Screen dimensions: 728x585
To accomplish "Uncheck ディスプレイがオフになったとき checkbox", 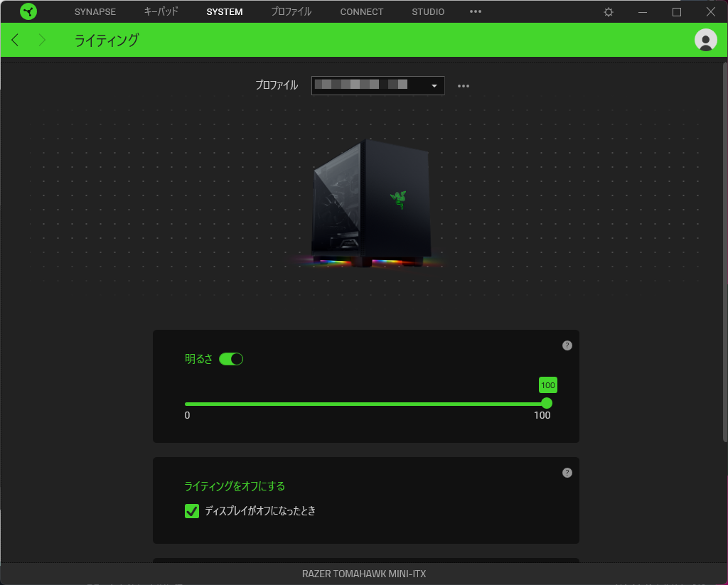I will [x=192, y=510].
